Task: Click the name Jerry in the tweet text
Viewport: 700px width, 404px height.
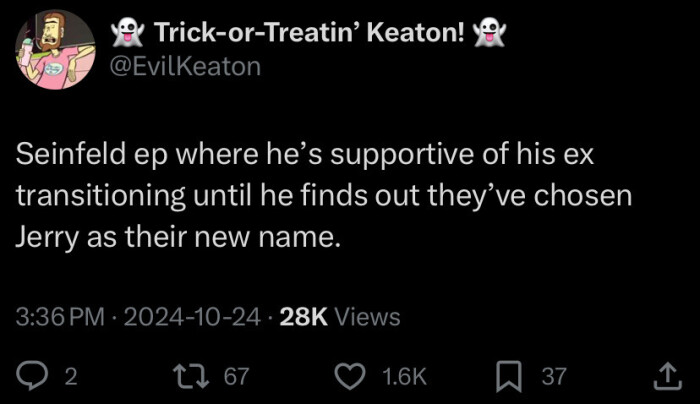Action: 44,236
